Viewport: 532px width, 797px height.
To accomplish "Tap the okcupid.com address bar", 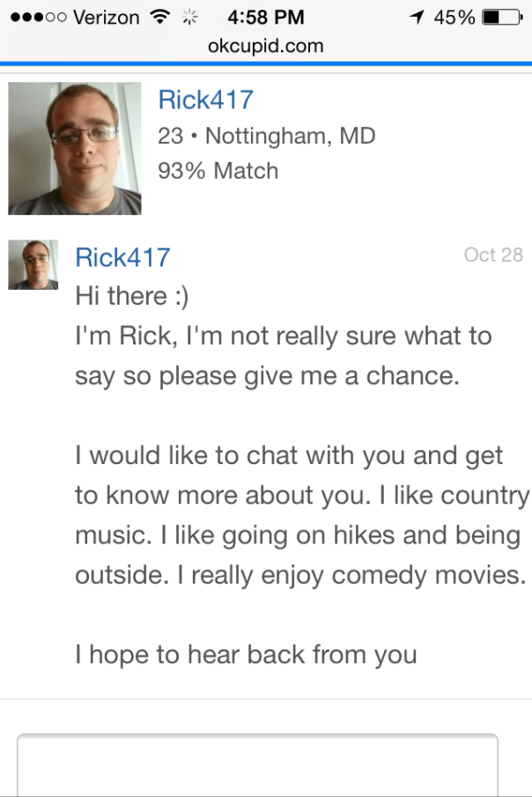I will tap(266, 46).
